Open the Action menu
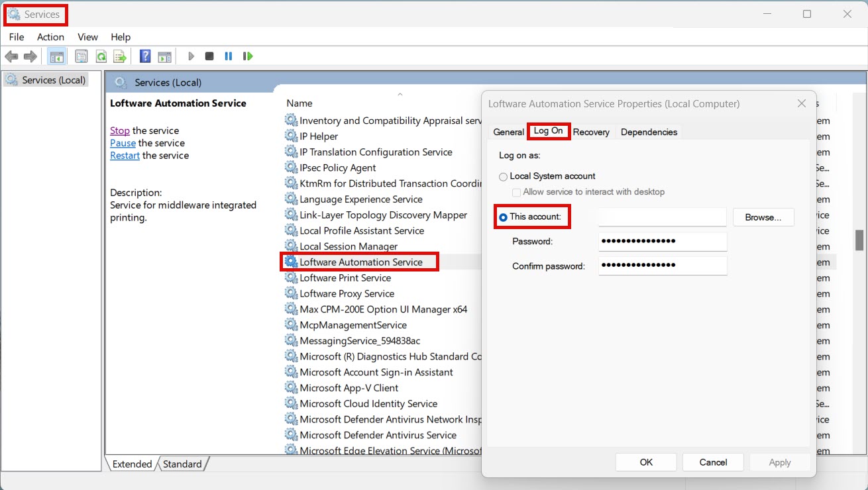Viewport: 868px width, 490px height. (x=50, y=37)
